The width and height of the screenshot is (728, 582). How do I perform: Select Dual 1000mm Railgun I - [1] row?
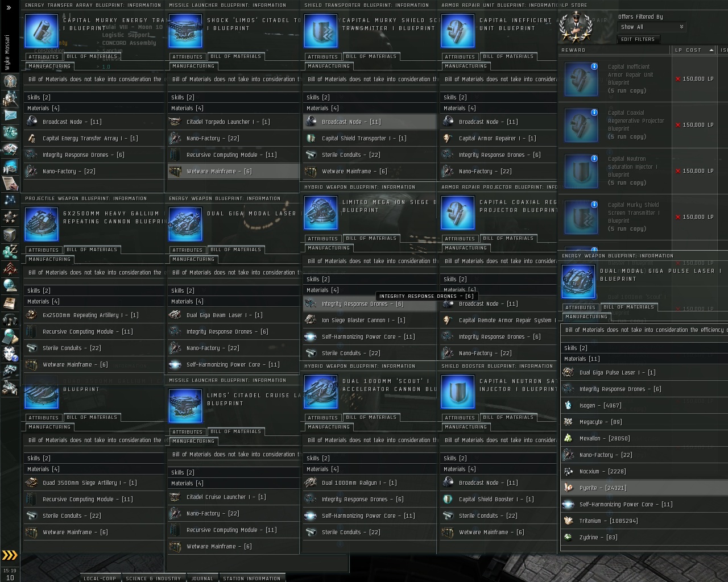[370, 483]
